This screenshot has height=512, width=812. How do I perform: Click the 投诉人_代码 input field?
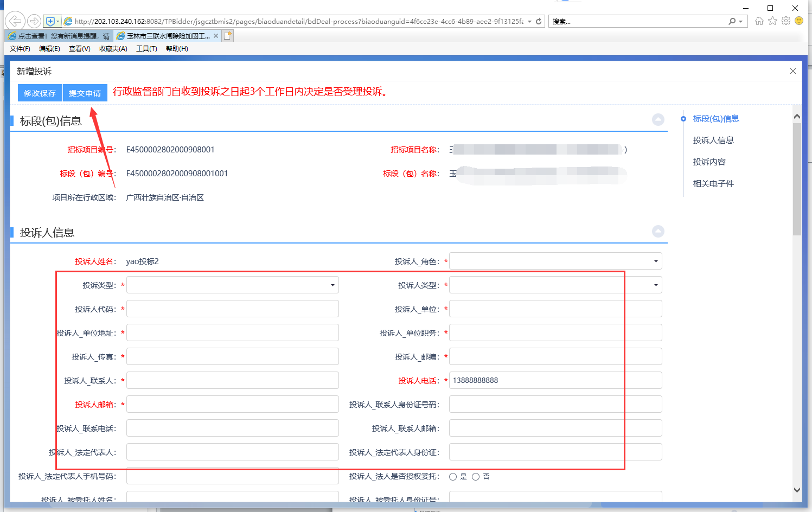[x=232, y=309]
